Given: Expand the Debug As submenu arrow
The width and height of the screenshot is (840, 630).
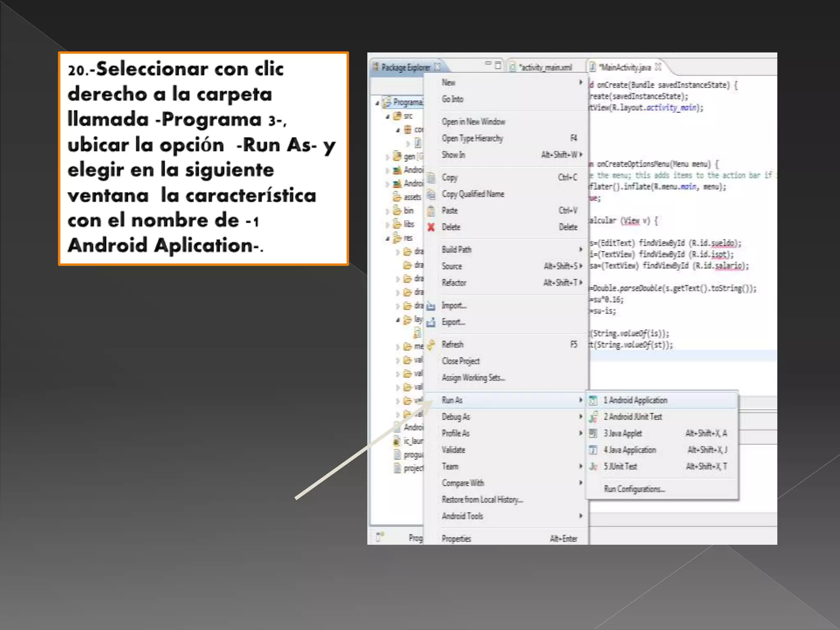Looking at the screenshot, I should coord(581,417).
